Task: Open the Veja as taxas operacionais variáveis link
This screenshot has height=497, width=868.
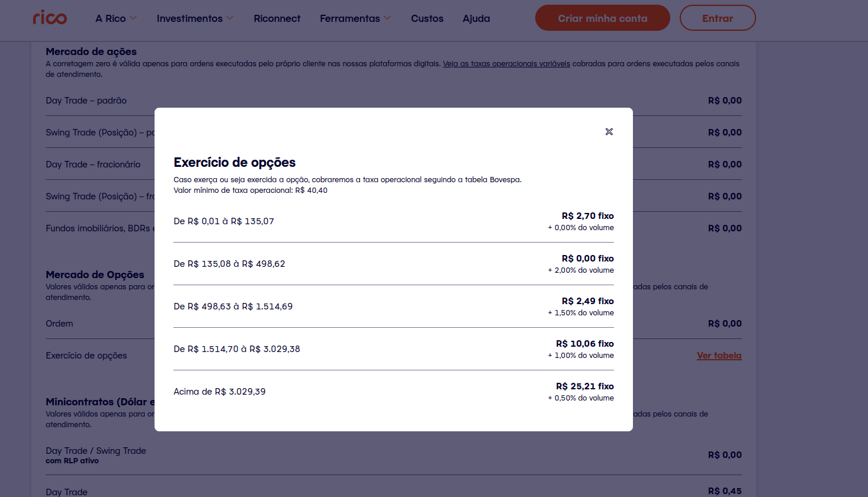Action: [x=506, y=64]
